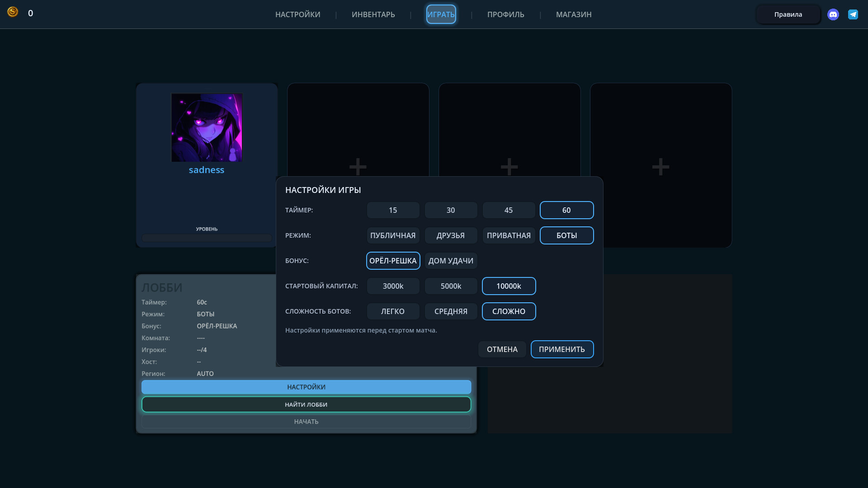This screenshot has width=868, height=488.
Task: Click the ОТМЕНА button
Action: pyautogui.click(x=502, y=349)
